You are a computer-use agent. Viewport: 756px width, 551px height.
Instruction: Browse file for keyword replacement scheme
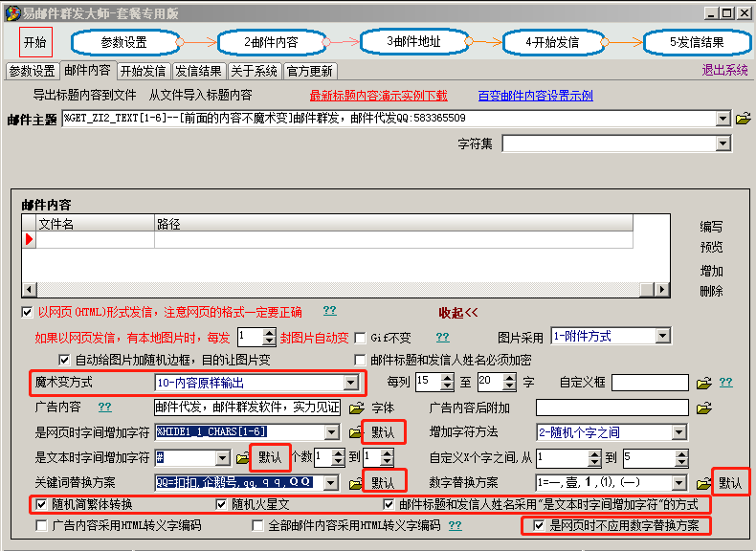[355, 482]
